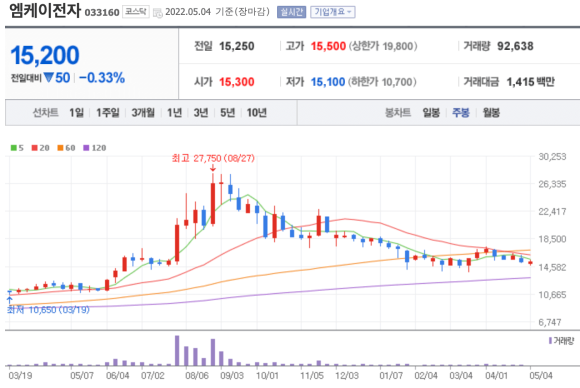Click the 하한가 10,700 text
This screenshot has width=580, height=388.
click(x=382, y=82)
